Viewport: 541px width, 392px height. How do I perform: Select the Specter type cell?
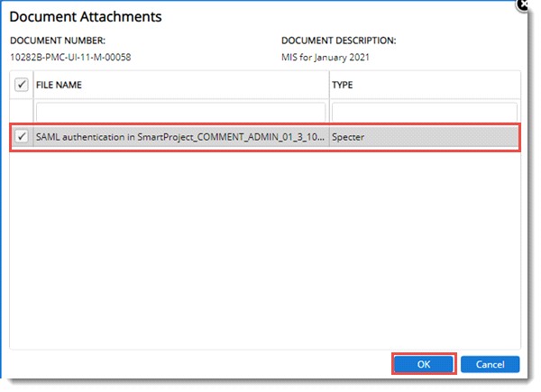[x=424, y=138]
